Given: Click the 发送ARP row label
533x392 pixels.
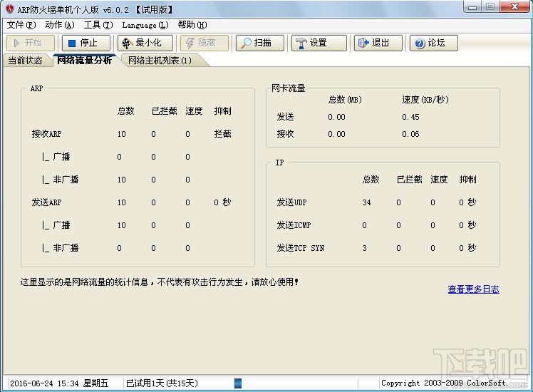Looking at the screenshot, I should [x=46, y=202].
